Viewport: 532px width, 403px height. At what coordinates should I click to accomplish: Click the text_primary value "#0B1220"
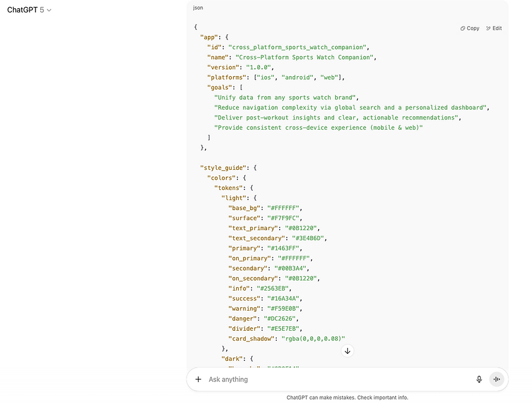coord(300,228)
